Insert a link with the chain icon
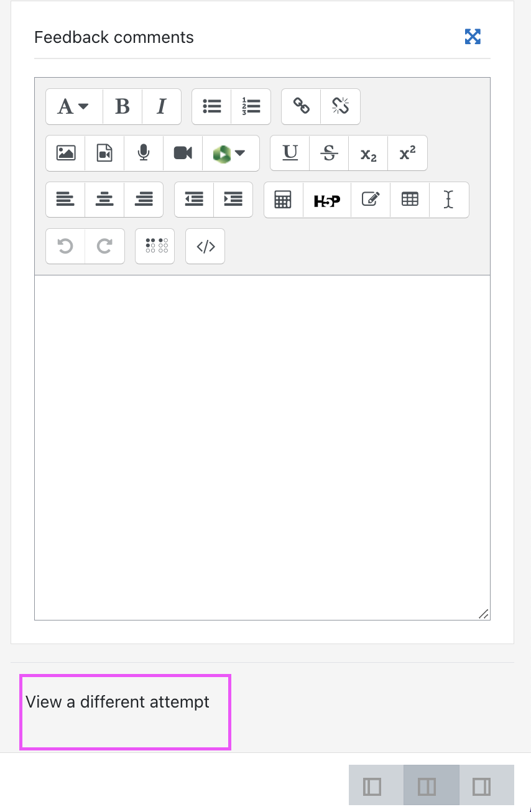 click(301, 106)
